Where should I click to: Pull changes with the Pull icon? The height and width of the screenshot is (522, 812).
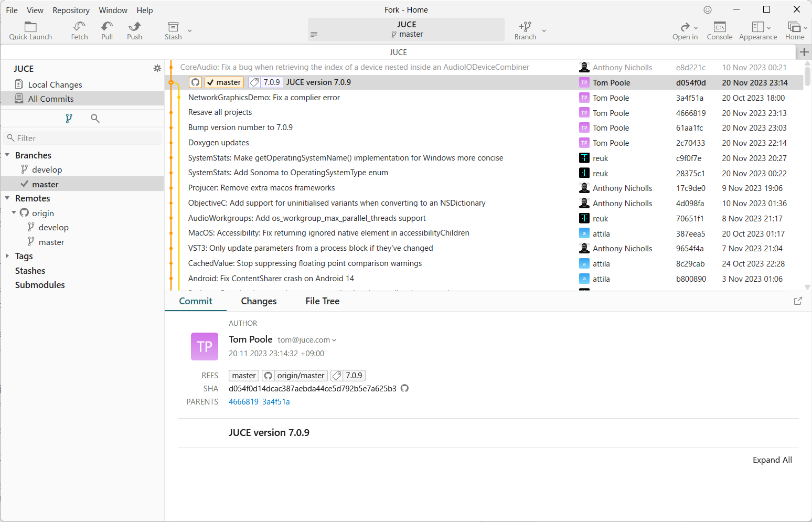[107, 31]
